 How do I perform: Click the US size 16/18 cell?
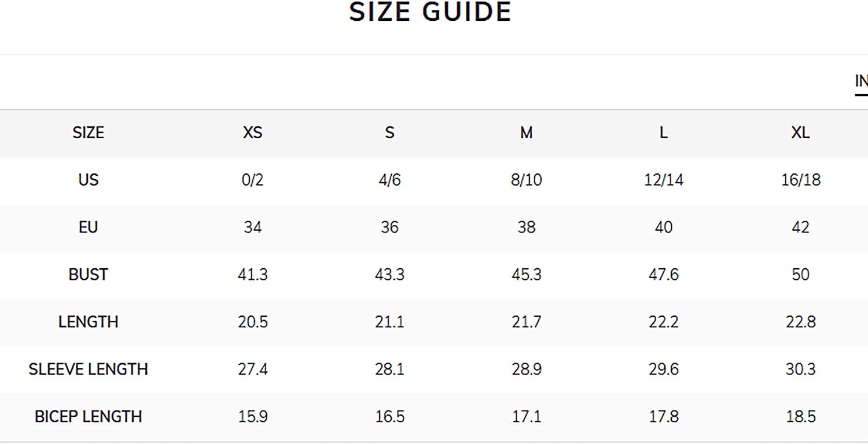tap(800, 180)
